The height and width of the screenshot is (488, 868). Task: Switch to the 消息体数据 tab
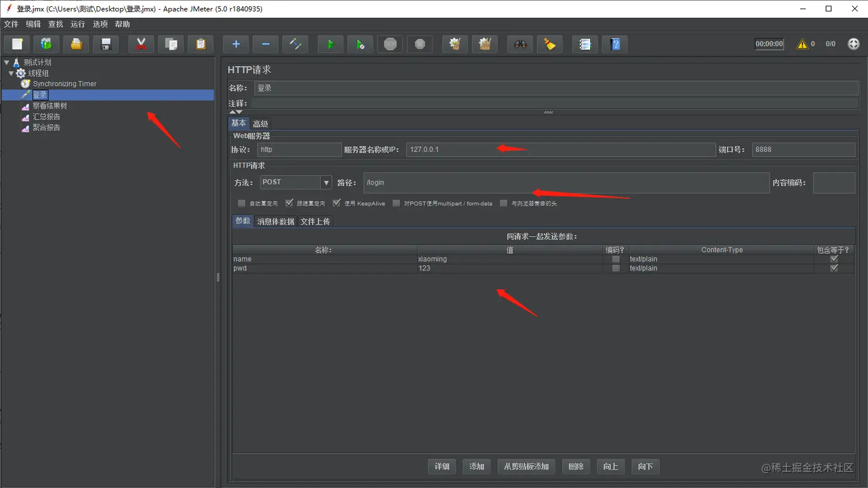[x=276, y=222]
